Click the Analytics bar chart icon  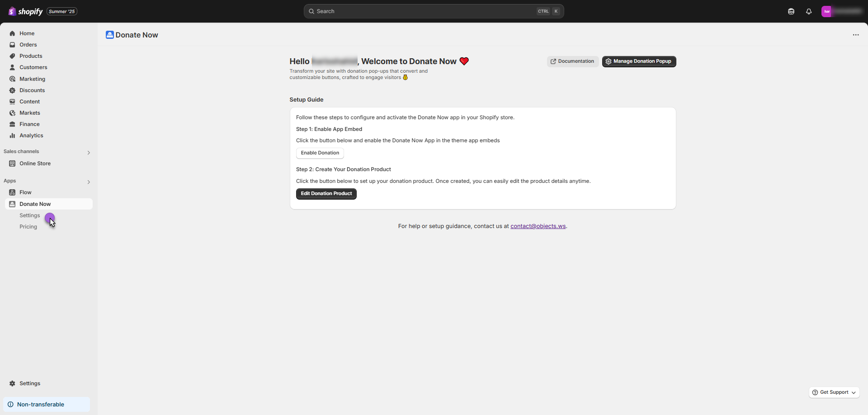coord(12,135)
